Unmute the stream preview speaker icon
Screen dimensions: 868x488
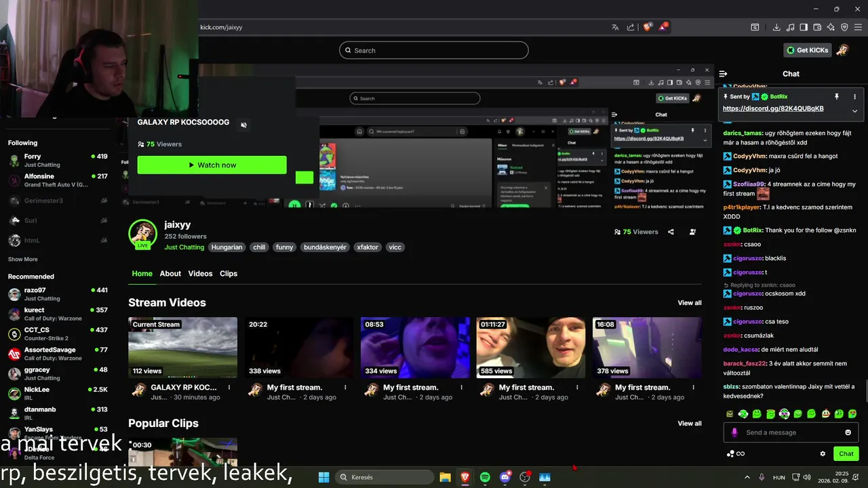click(x=244, y=125)
